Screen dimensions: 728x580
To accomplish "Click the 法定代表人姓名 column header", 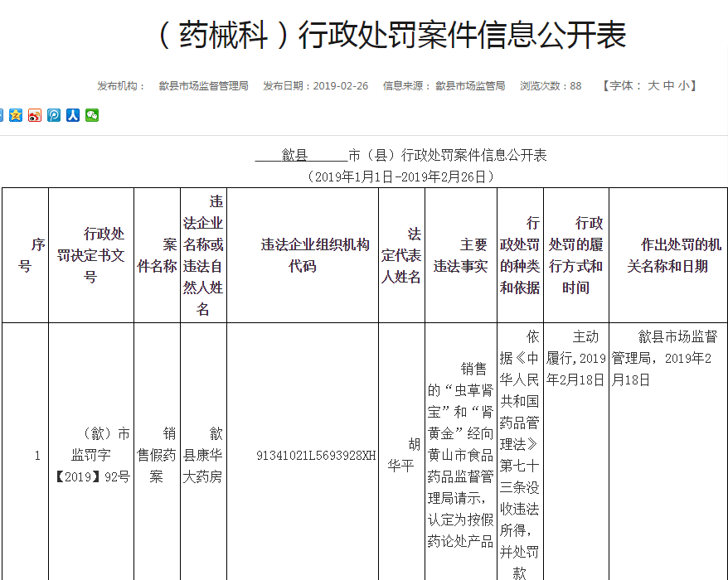I will click(x=401, y=255).
